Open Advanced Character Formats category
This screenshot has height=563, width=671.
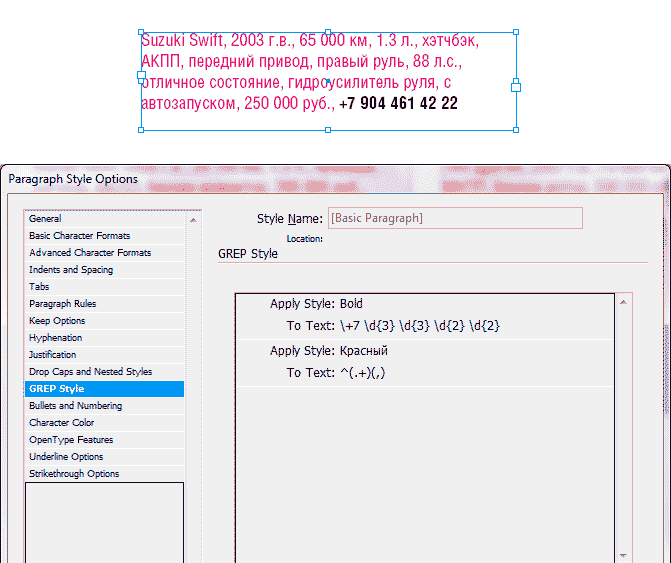point(104,253)
